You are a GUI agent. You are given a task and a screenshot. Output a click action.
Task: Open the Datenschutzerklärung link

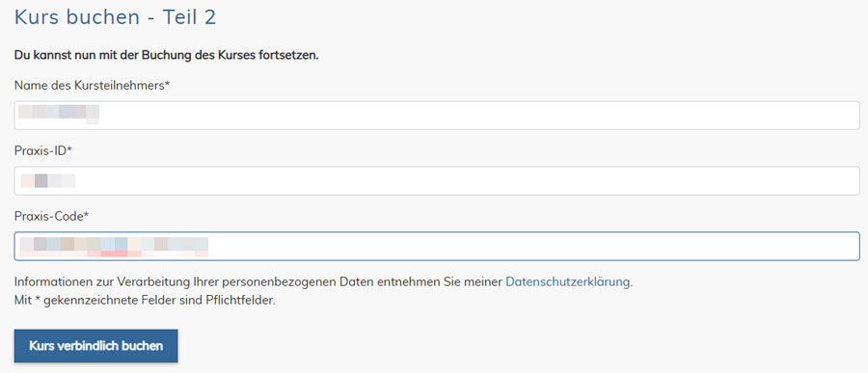(x=567, y=281)
